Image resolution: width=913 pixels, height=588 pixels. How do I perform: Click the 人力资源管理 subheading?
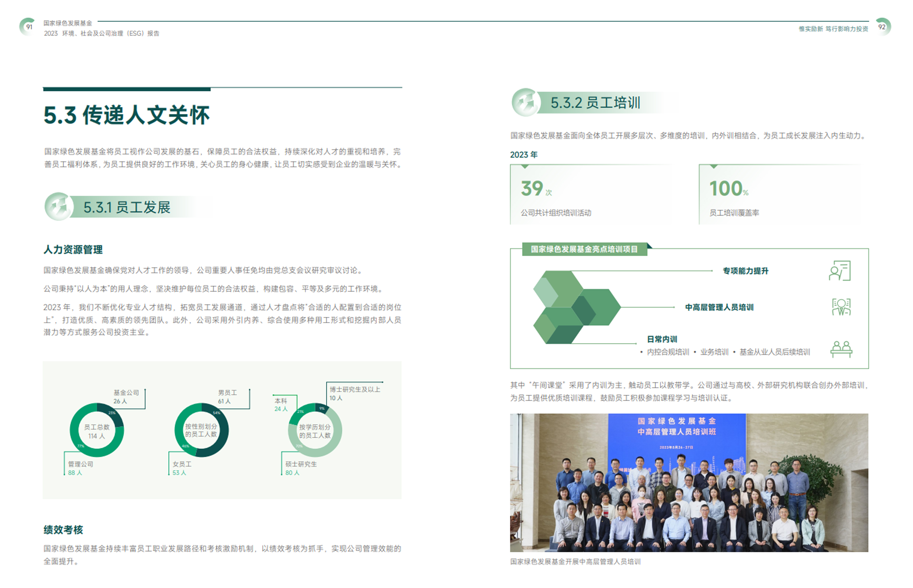click(x=73, y=249)
